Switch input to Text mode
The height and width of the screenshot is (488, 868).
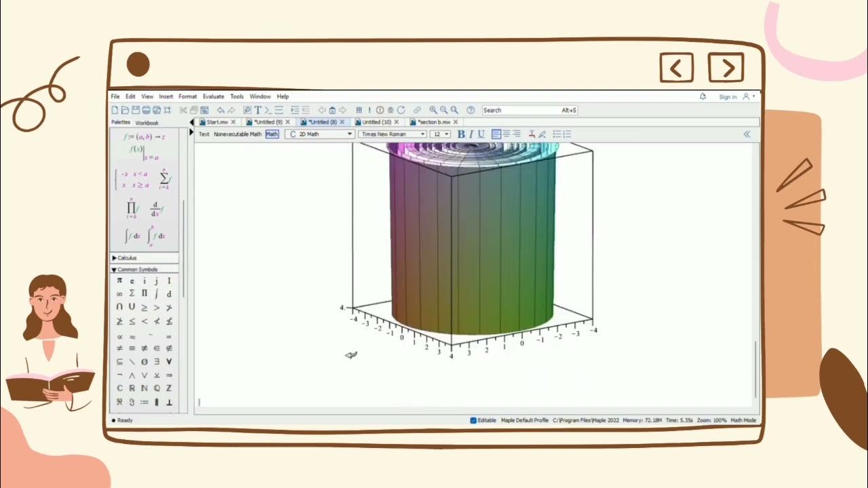pyautogui.click(x=204, y=134)
